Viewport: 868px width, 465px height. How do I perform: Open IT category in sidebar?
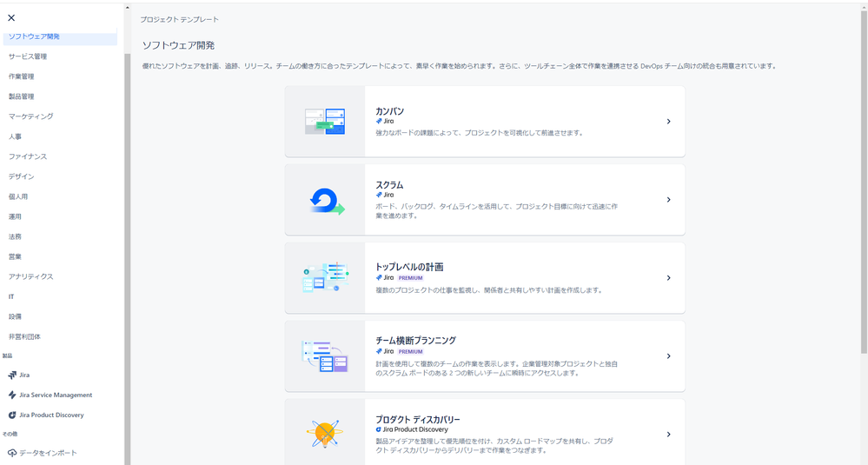[11, 296]
